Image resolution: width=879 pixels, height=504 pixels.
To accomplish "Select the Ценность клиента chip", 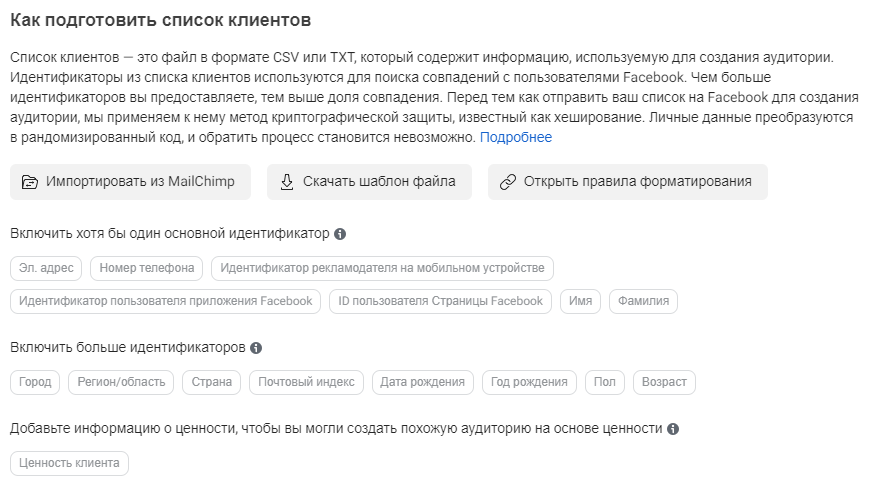I will click(69, 463).
